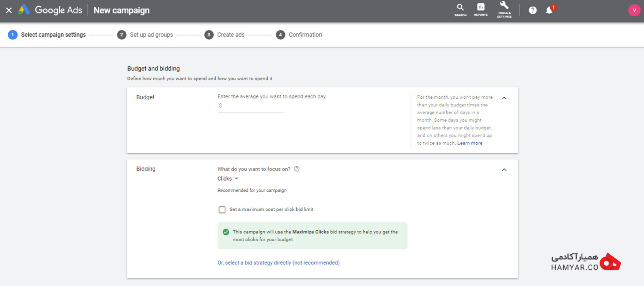Click the Budget and bidding heading
This screenshot has height=286, width=644.
click(153, 68)
